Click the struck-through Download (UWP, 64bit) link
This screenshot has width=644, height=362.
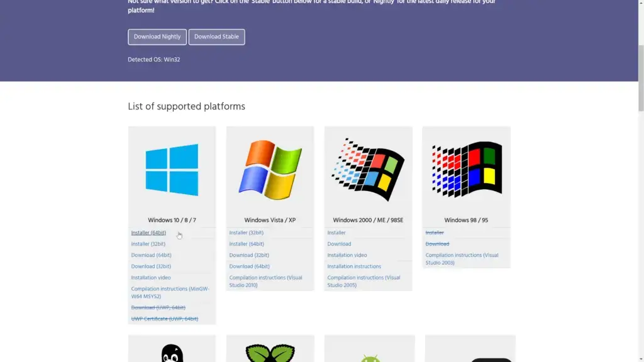click(x=158, y=307)
